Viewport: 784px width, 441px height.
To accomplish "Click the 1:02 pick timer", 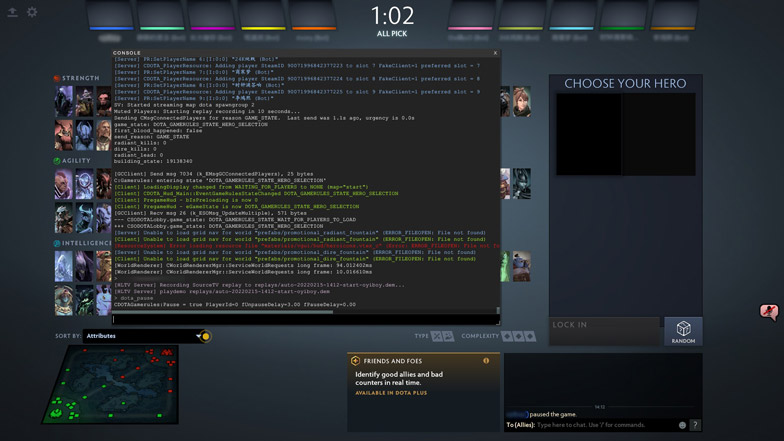I will point(392,16).
